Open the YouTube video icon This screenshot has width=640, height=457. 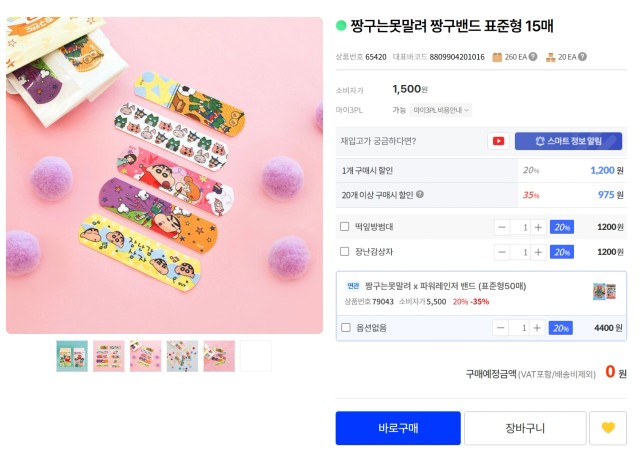(x=498, y=141)
